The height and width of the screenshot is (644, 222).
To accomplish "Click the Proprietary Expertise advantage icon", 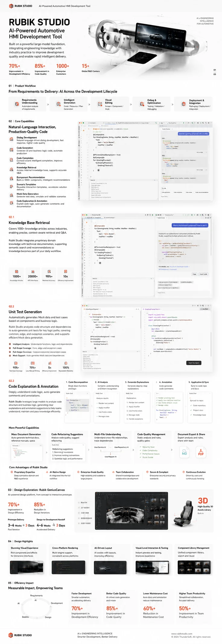I will (12, 472).
